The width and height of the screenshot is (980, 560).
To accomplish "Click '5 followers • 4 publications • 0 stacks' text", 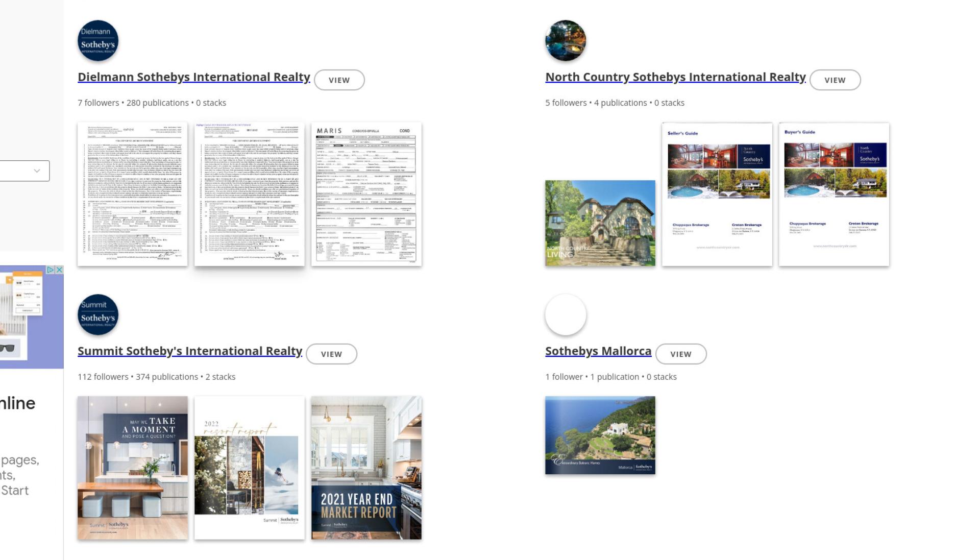I will pos(615,103).
